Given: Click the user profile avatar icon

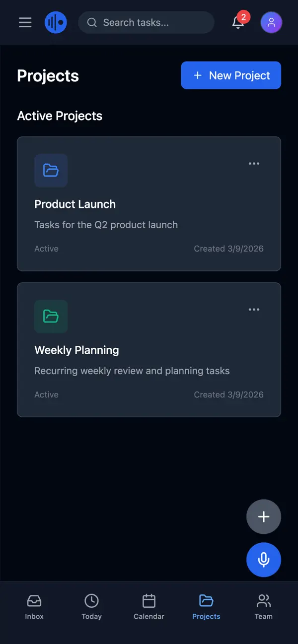Looking at the screenshot, I should click(x=271, y=22).
